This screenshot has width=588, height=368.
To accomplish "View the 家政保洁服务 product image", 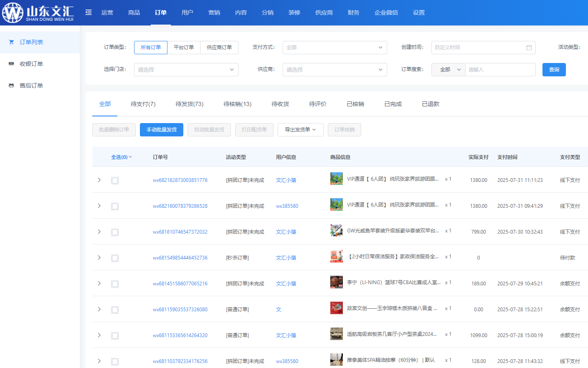I will click(x=337, y=256).
